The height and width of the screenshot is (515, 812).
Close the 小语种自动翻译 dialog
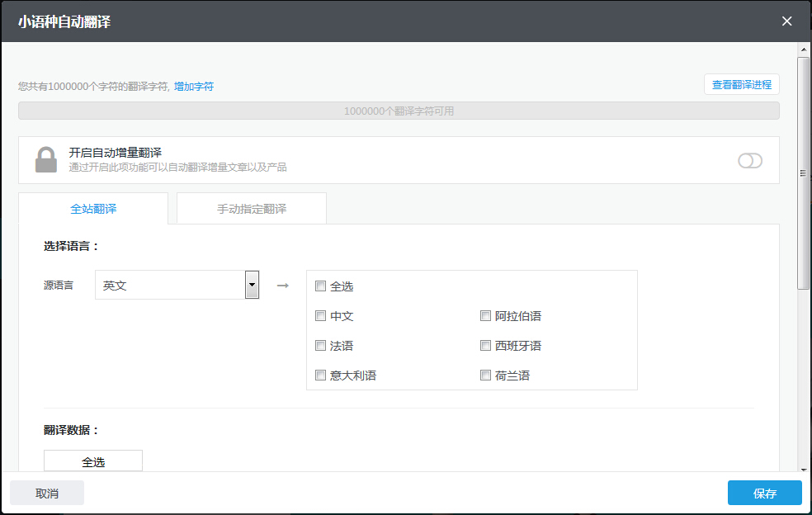pos(786,21)
